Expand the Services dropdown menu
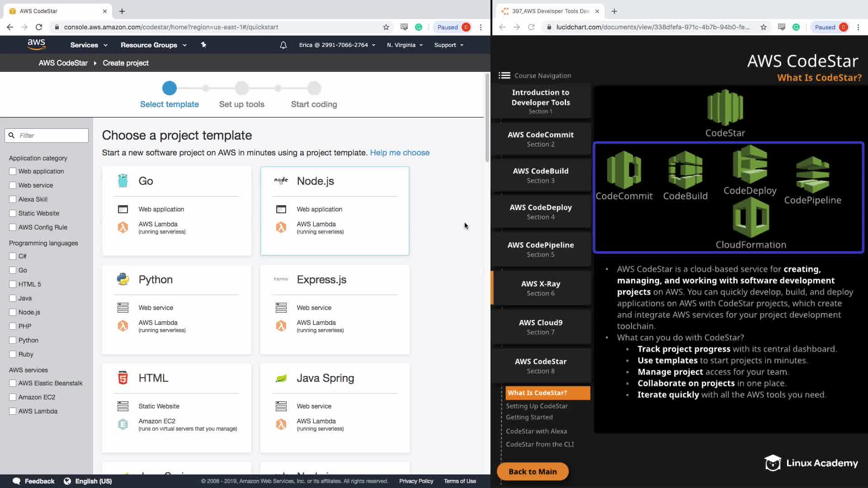This screenshot has width=868, height=488. pyautogui.click(x=89, y=45)
